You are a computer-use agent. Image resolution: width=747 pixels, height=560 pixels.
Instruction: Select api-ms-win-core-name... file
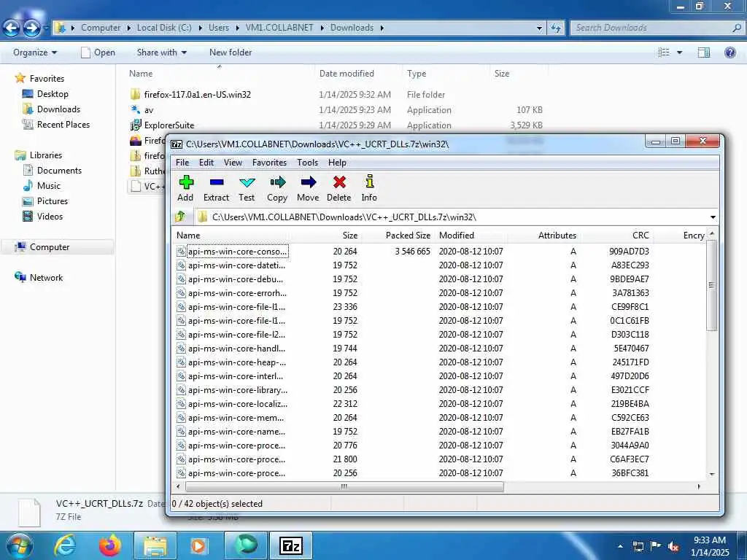(237, 432)
